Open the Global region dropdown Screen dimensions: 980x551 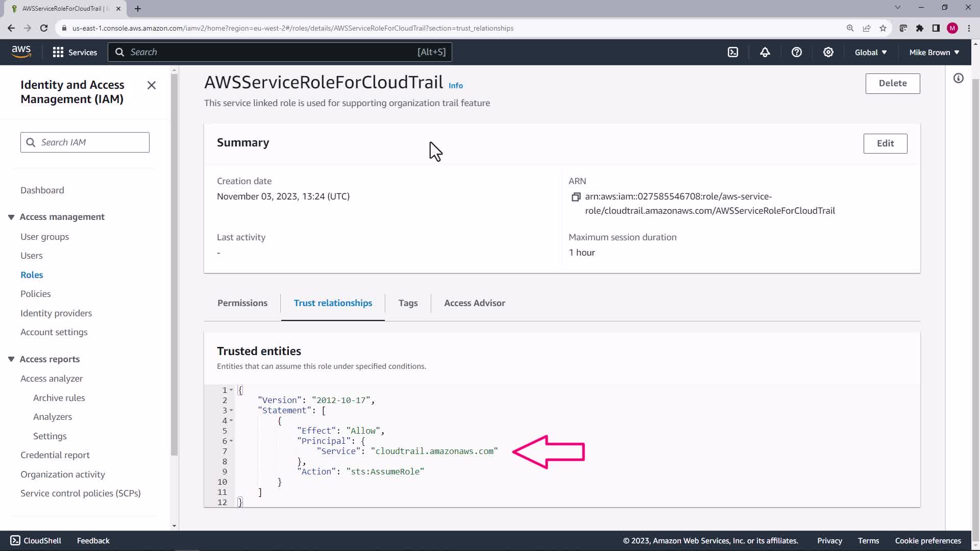[870, 52]
